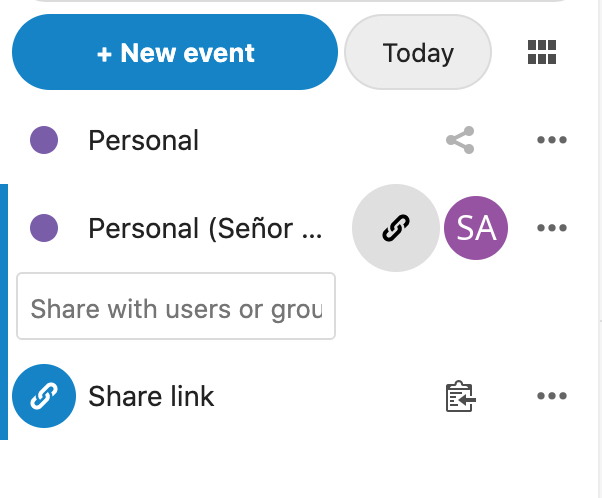Open actions menu for Personal calendar

click(552, 141)
